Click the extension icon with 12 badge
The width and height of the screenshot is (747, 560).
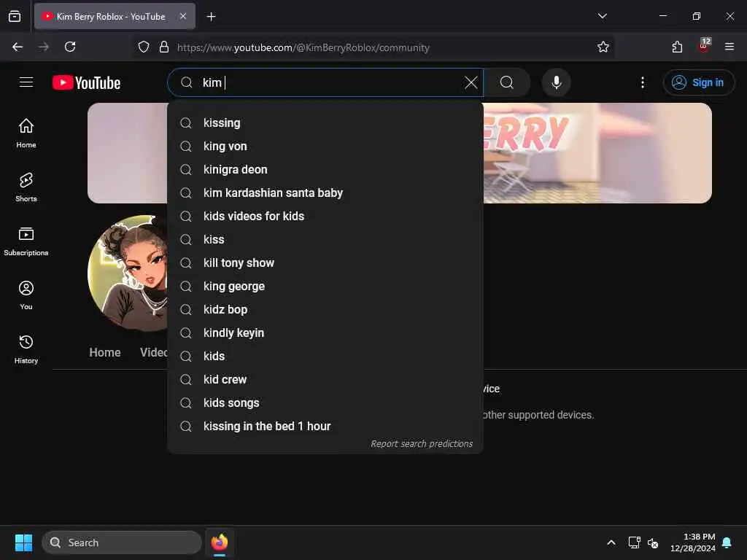[704, 46]
